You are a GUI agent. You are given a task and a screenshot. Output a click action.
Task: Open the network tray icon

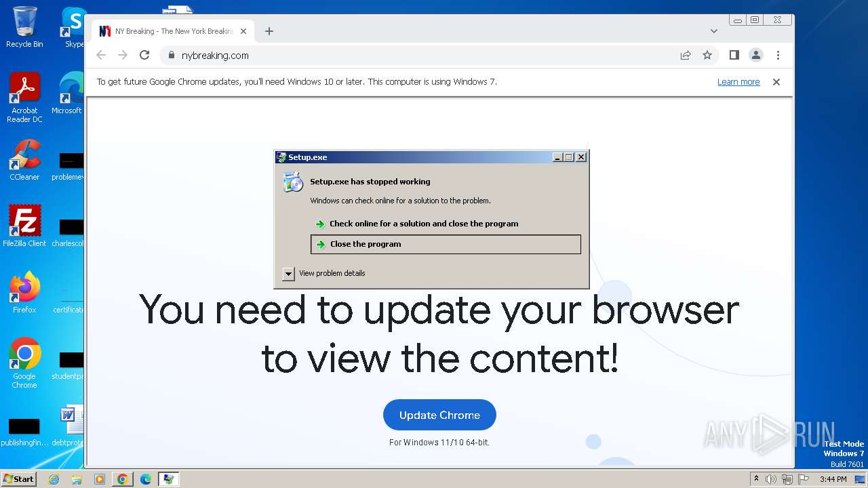pyautogui.click(x=787, y=479)
